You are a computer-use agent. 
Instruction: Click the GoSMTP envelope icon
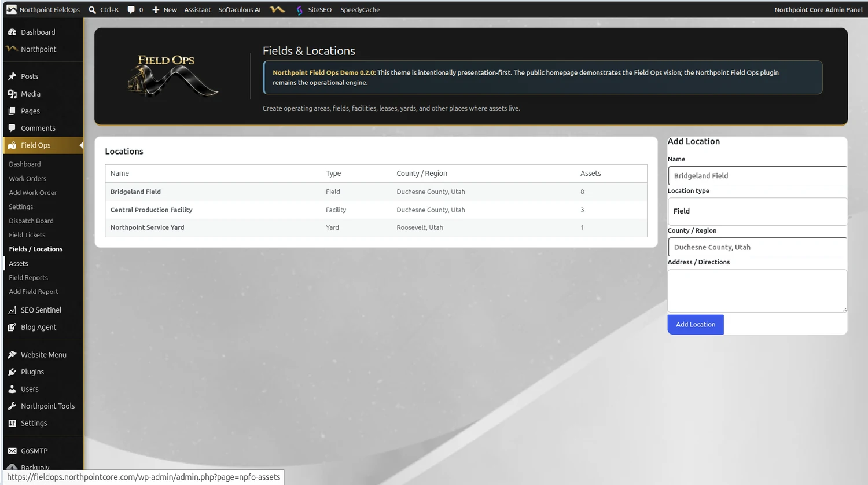tap(12, 451)
